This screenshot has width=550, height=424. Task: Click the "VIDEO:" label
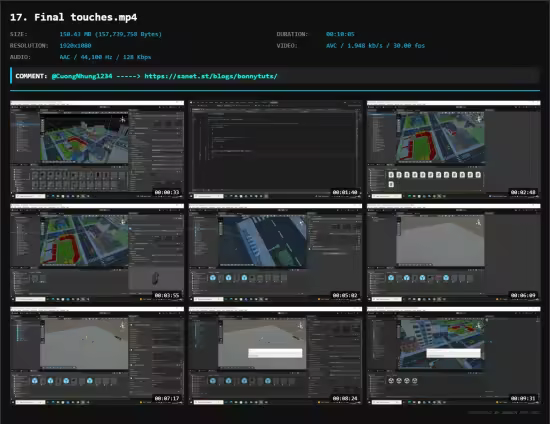287,46
